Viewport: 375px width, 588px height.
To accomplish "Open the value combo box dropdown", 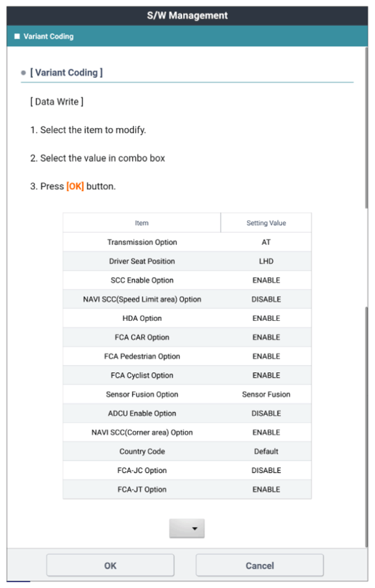I will pyautogui.click(x=187, y=528).
